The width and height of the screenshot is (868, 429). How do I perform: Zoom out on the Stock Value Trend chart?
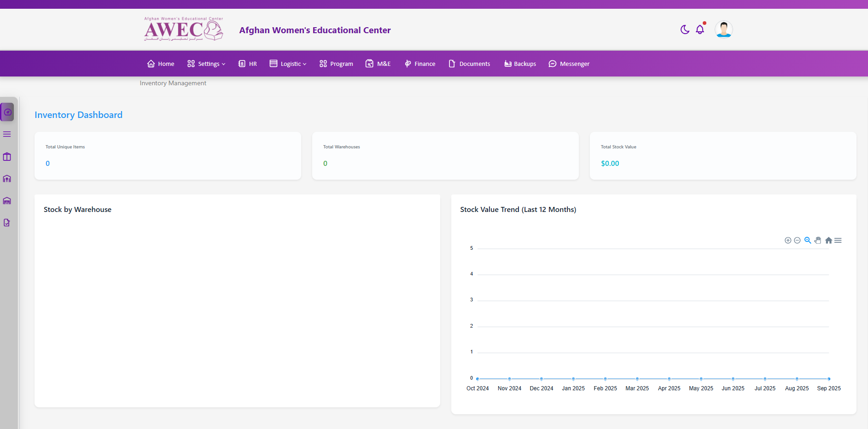point(797,240)
